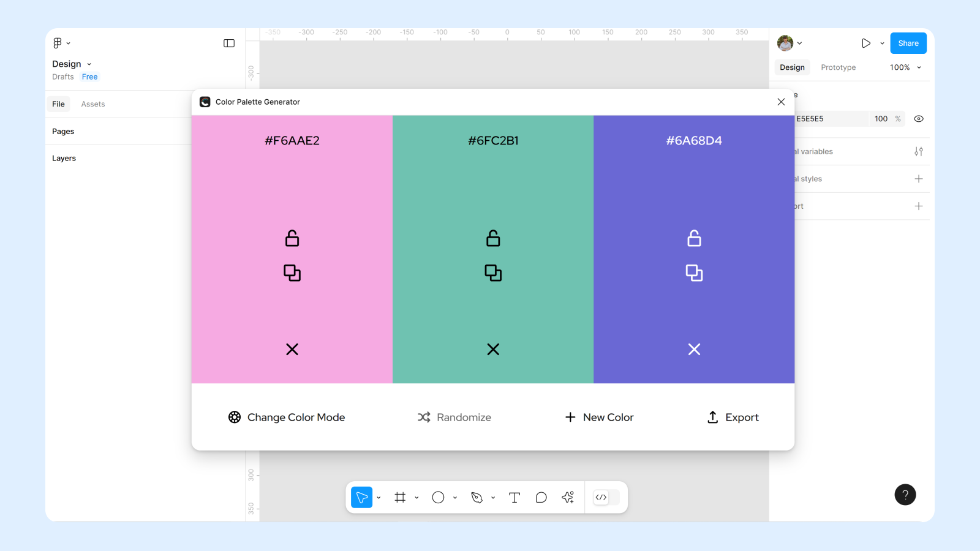Open the Actions AI tool
980x551 pixels.
tap(567, 497)
